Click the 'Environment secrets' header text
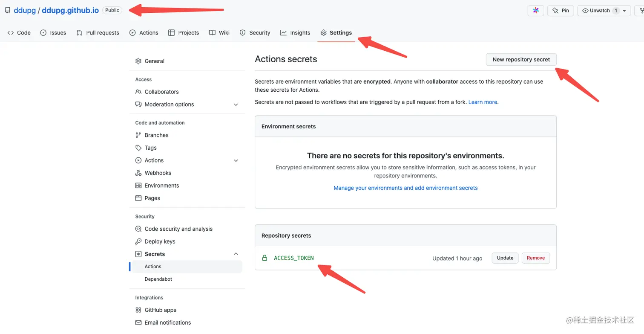The image size is (644, 334). [x=289, y=127]
